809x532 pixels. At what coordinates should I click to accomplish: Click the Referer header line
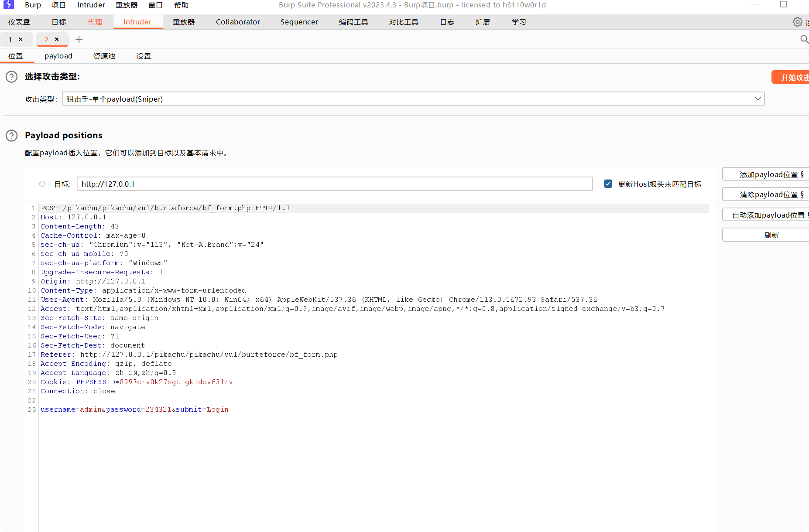tap(189, 355)
